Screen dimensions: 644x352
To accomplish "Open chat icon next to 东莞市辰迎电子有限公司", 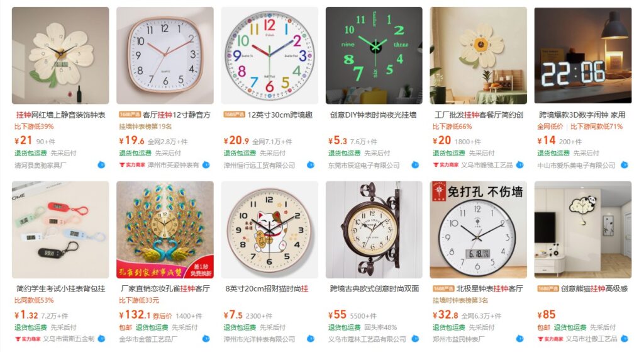I will pyautogui.click(x=415, y=165).
